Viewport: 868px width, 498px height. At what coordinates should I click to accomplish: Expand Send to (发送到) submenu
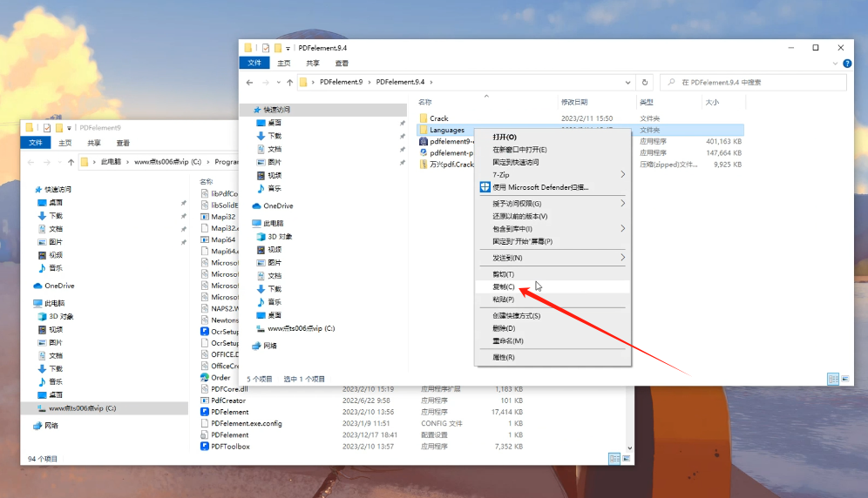pyautogui.click(x=623, y=258)
